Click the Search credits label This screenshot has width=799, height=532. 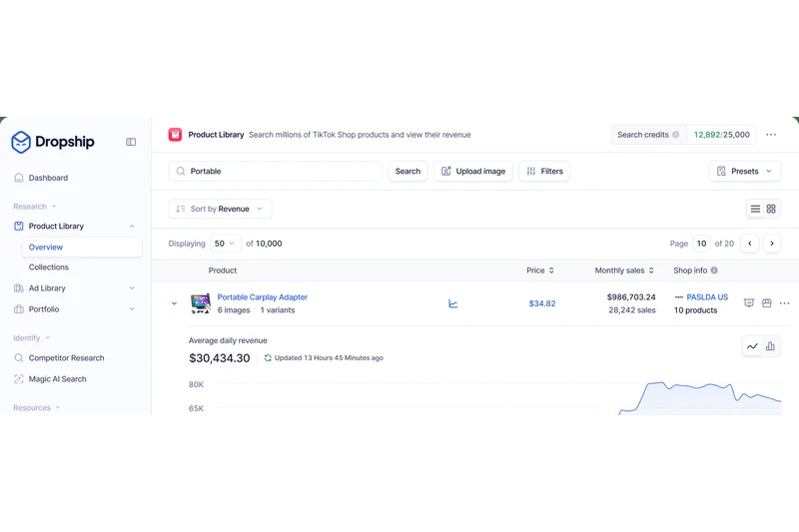pyautogui.click(x=642, y=135)
